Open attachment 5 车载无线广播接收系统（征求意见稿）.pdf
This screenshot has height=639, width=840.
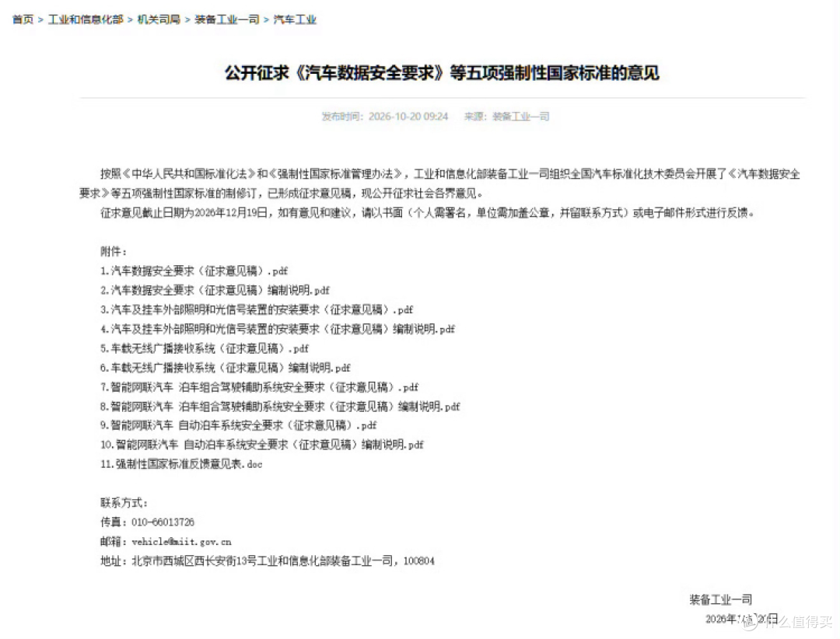pyautogui.click(x=205, y=348)
